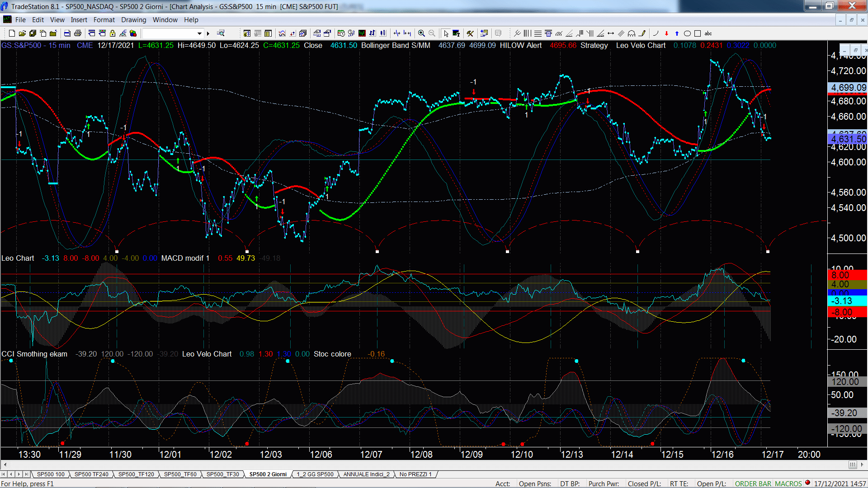Screen dimensions: 868x488
Task: Pick the ellipse drawing tool
Action: tap(687, 33)
